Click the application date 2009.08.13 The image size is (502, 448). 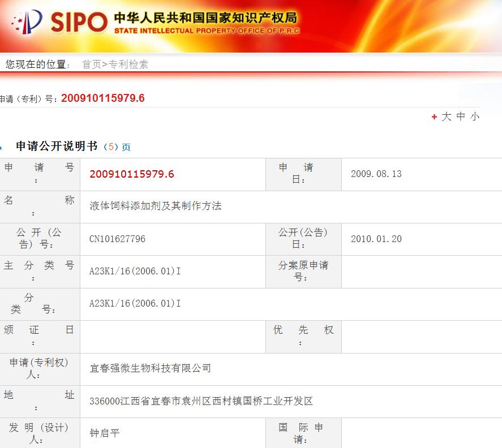point(376,174)
